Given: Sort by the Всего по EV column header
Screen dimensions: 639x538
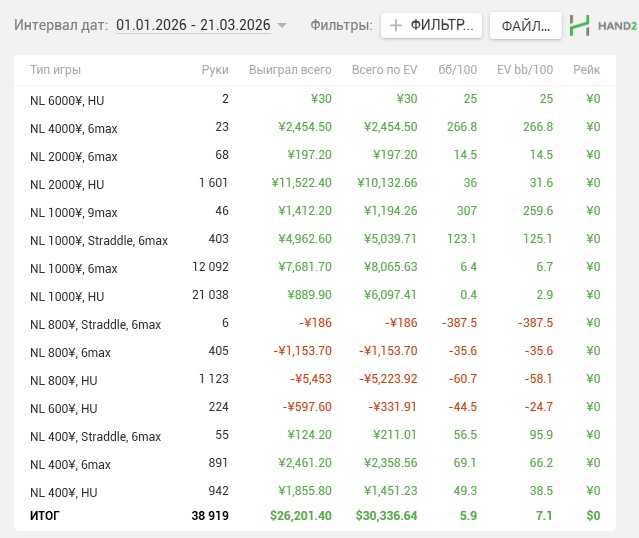Looking at the screenshot, I should tap(384, 70).
